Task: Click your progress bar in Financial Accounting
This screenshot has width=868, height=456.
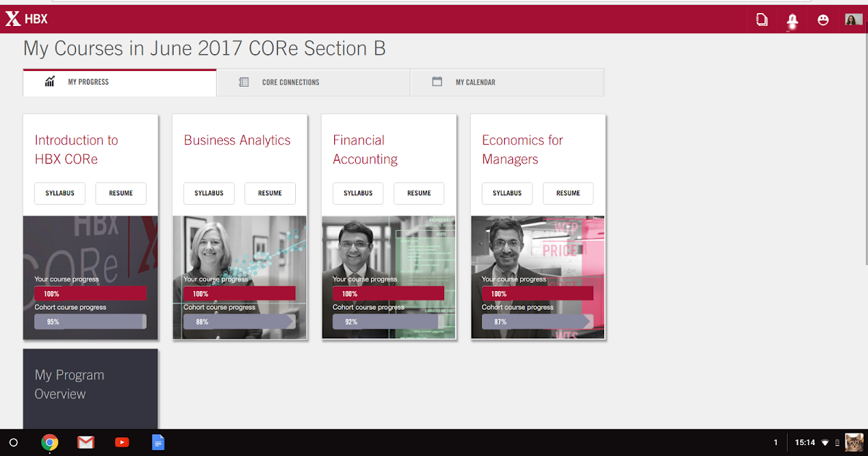Action: tap(388, 294)
